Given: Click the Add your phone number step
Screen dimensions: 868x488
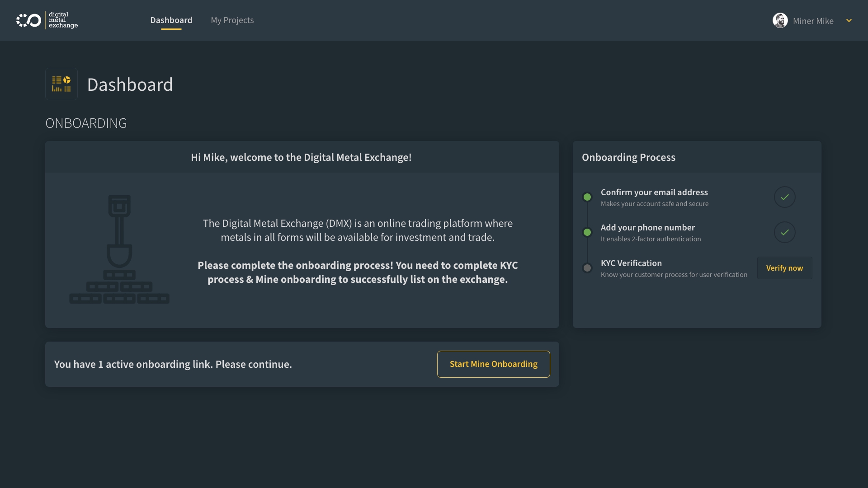Looking at the screenshot, I should point(647,227).
